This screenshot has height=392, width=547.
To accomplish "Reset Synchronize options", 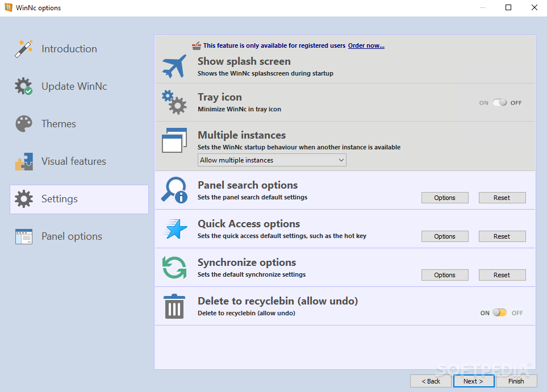I will pos(502,275).
